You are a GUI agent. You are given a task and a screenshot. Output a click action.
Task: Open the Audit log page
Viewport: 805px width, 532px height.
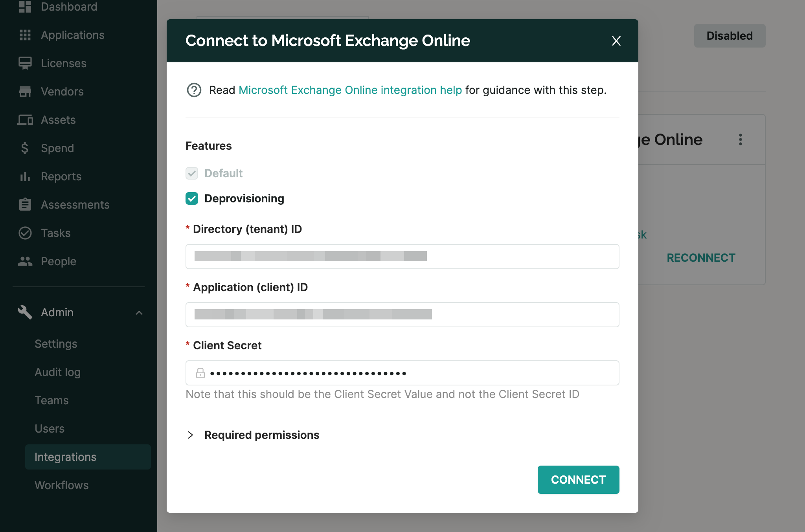point(57,372)
